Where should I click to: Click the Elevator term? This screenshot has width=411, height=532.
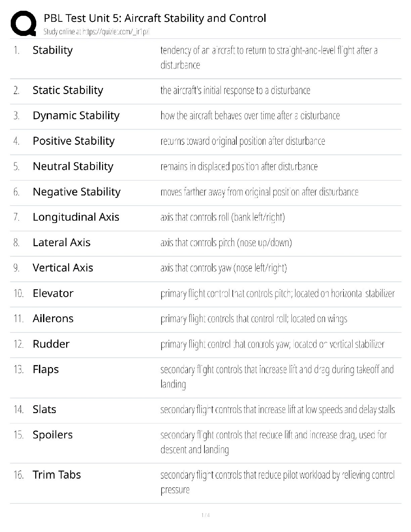click(53, 293)
